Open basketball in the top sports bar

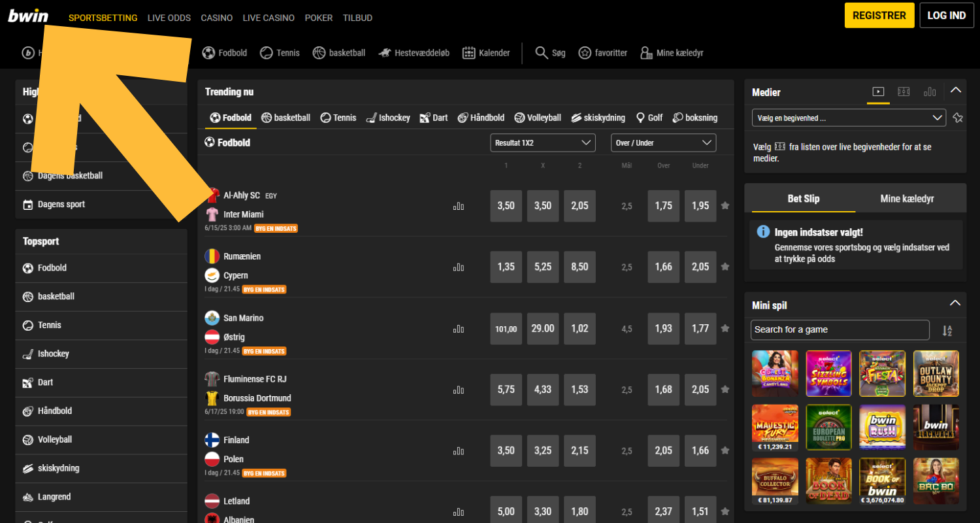click(338, 53)
